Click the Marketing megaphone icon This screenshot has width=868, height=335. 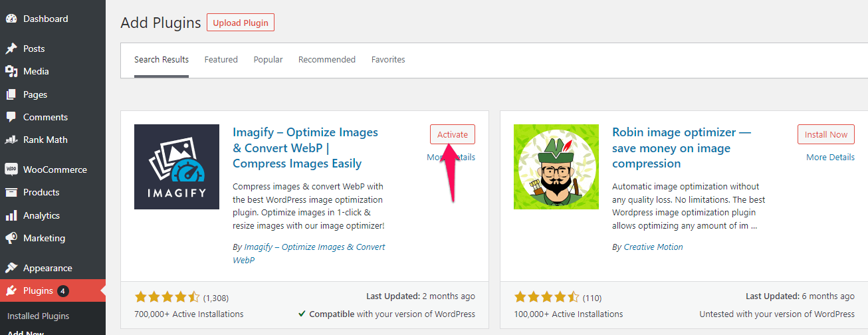point(11,238)
